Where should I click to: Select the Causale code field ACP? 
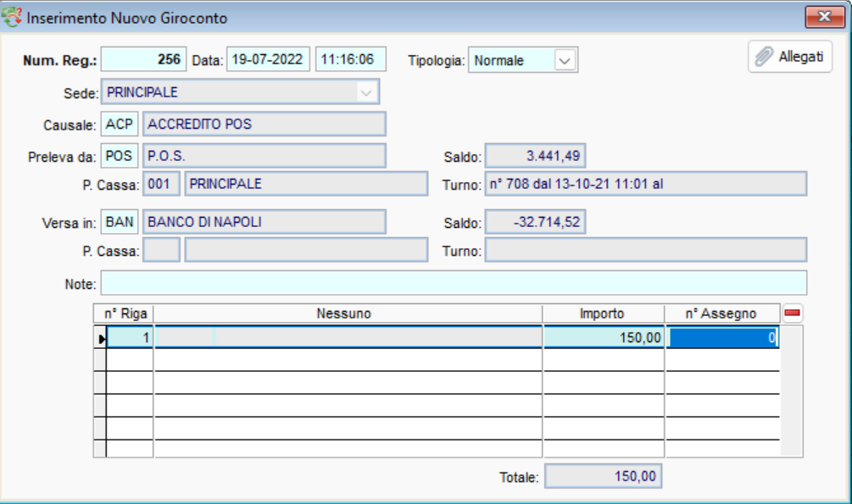120,125
